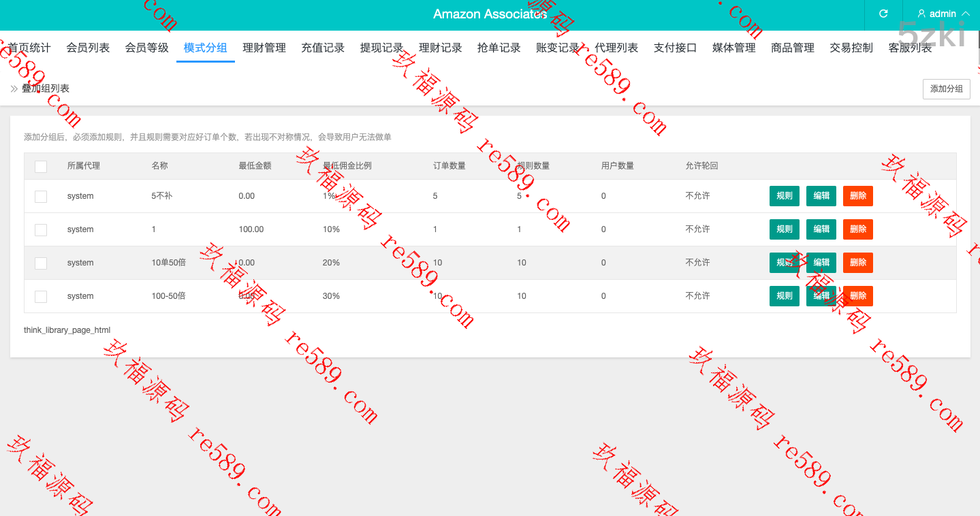Expand the admin dropdown caret
The width and height of the screenshot is (980, 516).
(x=965, y=14)
